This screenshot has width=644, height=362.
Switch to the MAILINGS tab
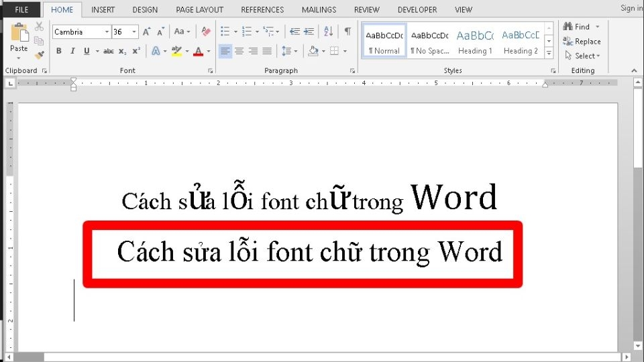pos(319,9)
